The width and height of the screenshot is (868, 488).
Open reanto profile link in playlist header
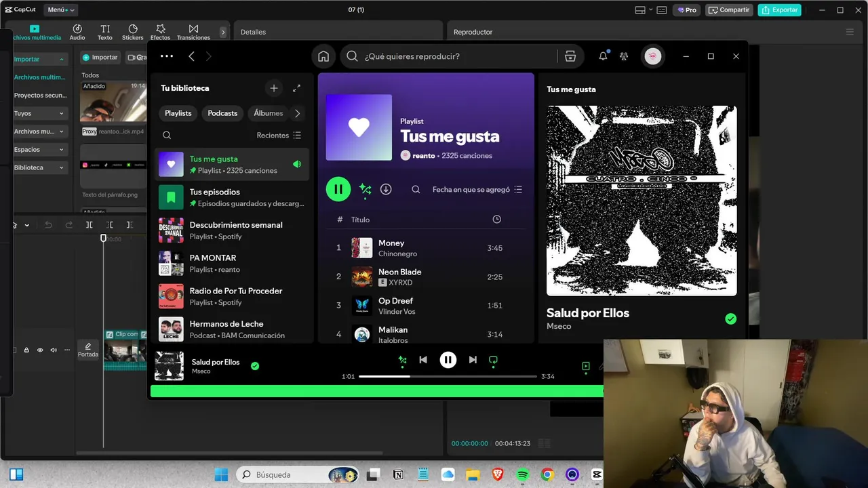424,155
